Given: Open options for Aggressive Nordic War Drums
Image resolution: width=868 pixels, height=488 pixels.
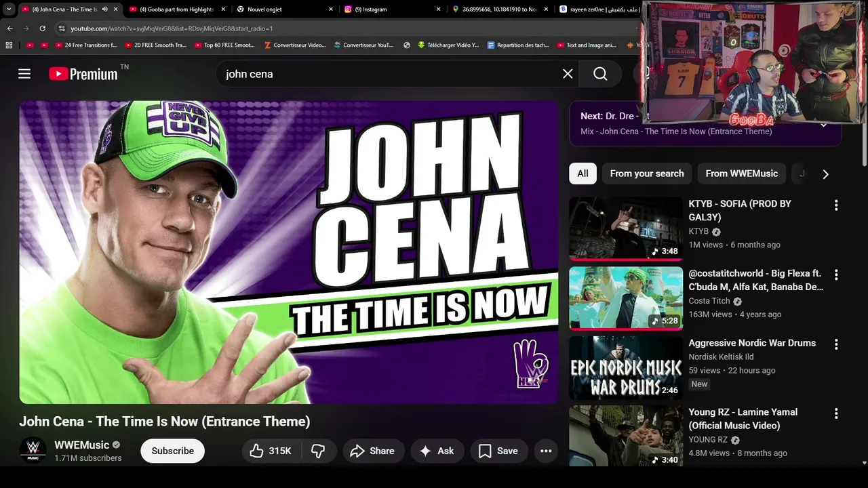Looking at the screenshot, I should pyautogui.click(x=836, y=344).
